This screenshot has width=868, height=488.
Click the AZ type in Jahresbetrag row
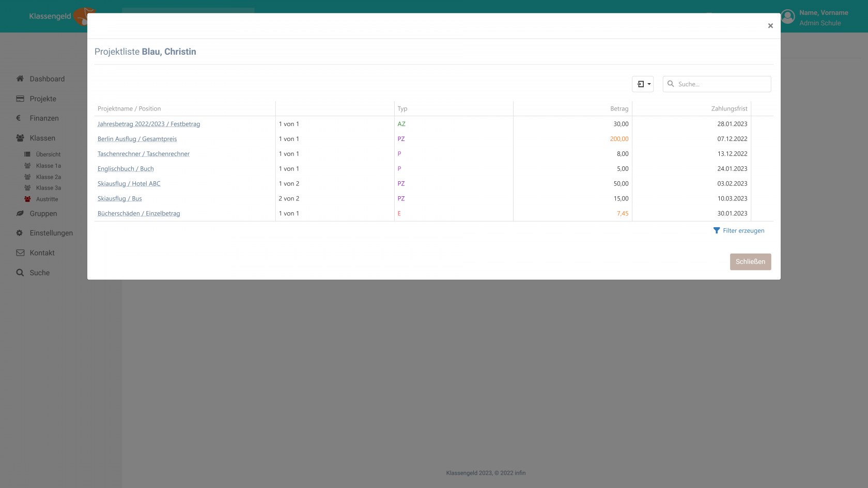click(401, 124)
